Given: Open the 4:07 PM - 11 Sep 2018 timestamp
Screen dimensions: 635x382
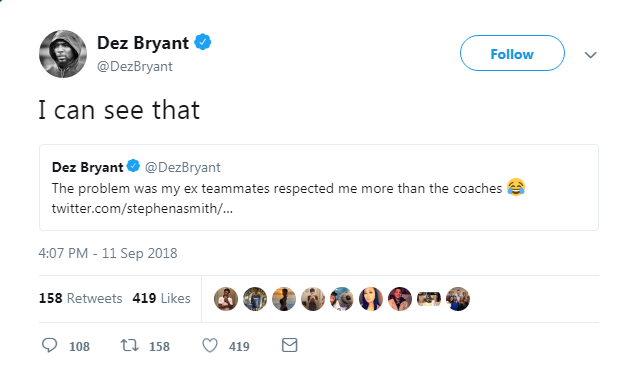Looking at the screenshot, I should coord(108,253).
